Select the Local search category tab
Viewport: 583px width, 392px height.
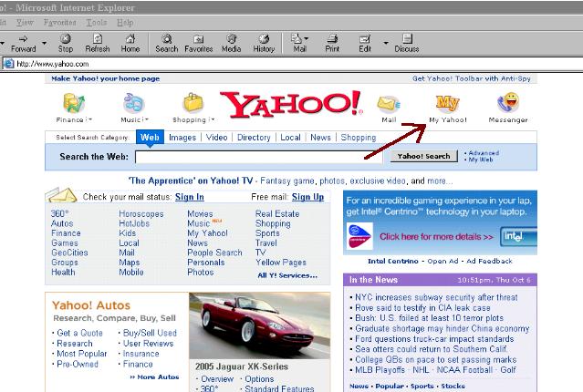290,138
